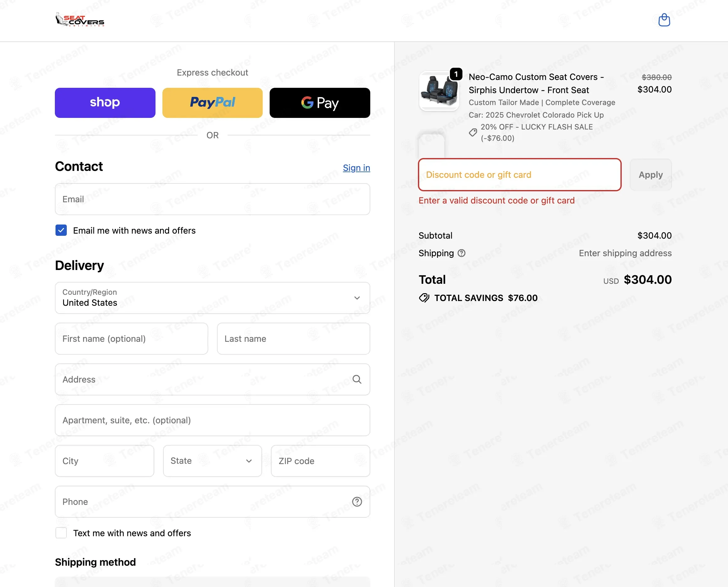Viewport: 728px width, 587px height.
Task: Click the Total Savings tag icon
Action: click(424, 298)
